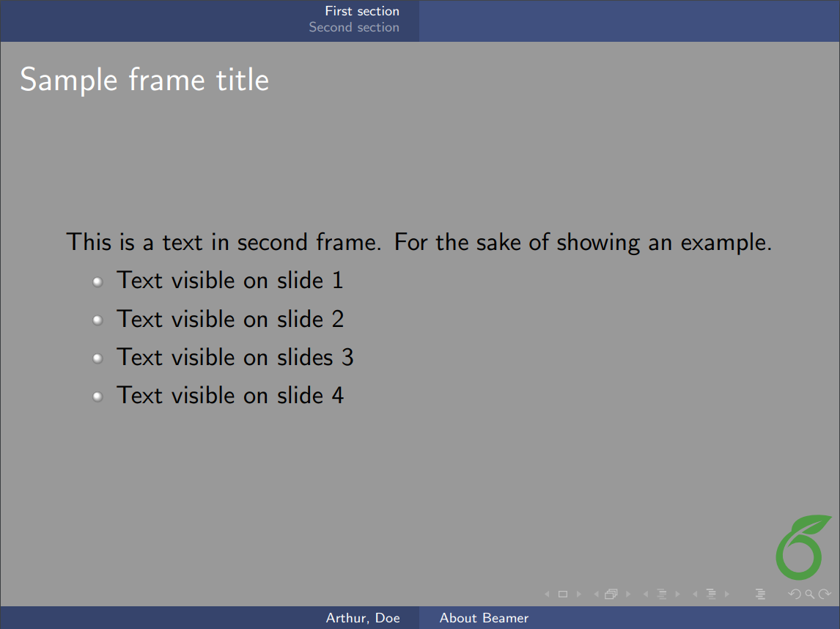Click the previous section arrow
Viewport: 840px width, 629px height.
tap(695, 594)
